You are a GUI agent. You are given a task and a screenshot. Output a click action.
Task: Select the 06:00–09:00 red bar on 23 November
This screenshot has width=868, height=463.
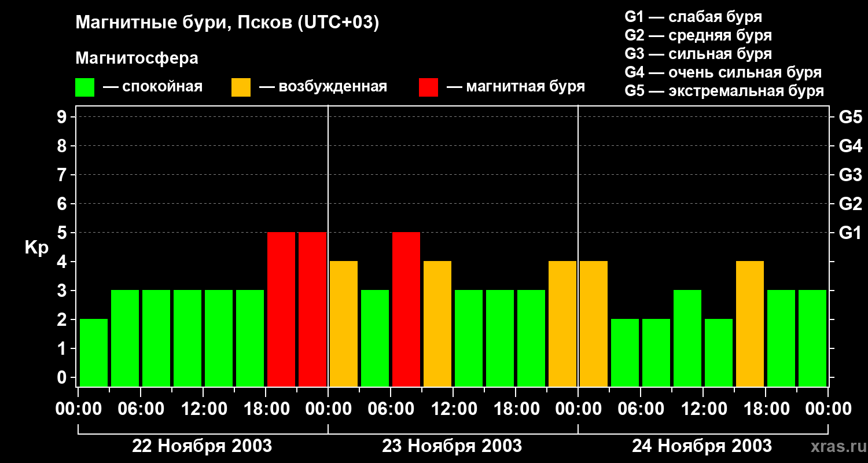click(406, 309)
